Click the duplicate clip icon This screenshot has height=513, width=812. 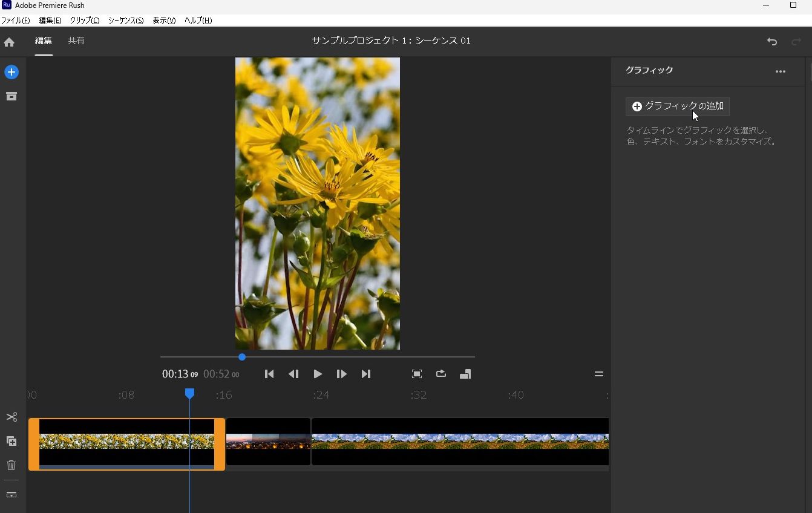coord(11,441)
